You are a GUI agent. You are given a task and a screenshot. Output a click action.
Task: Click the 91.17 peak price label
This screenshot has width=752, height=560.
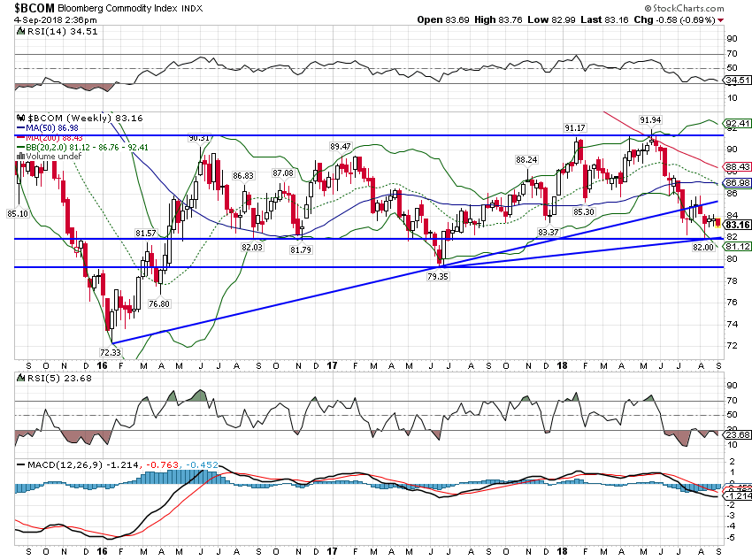[574, 128]
